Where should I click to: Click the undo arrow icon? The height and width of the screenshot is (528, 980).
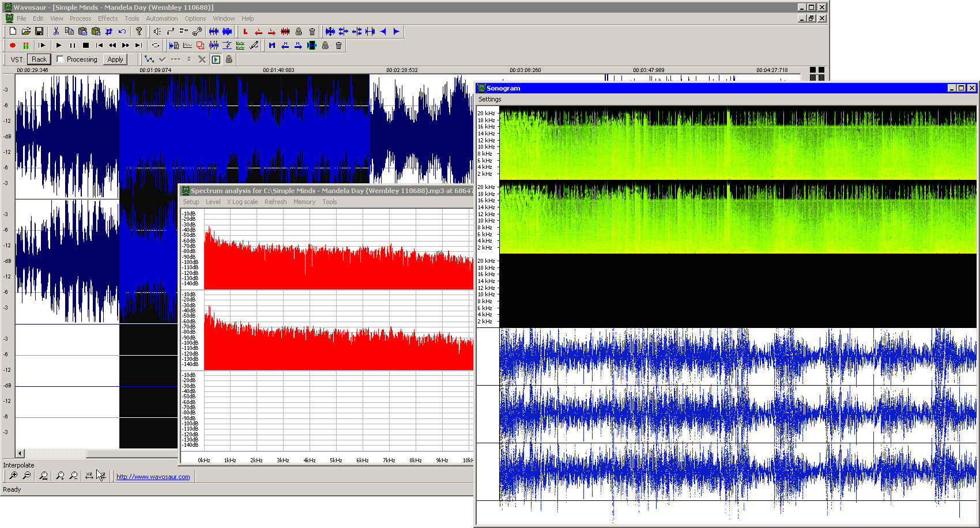tap(122, 32)
